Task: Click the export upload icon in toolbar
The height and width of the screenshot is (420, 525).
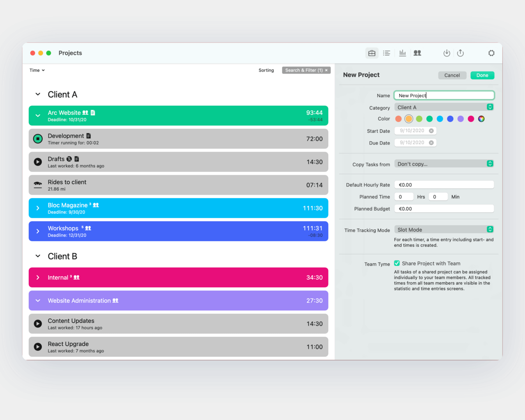Action: point(461,53)
